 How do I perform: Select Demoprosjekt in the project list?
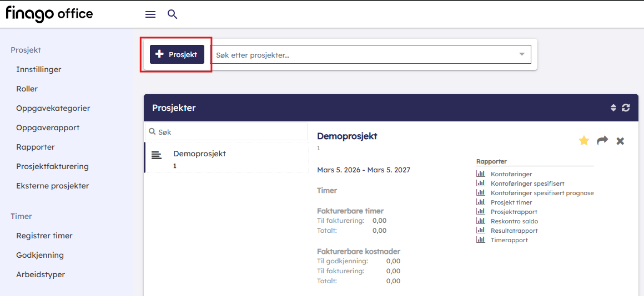click(x=199, y=154)
